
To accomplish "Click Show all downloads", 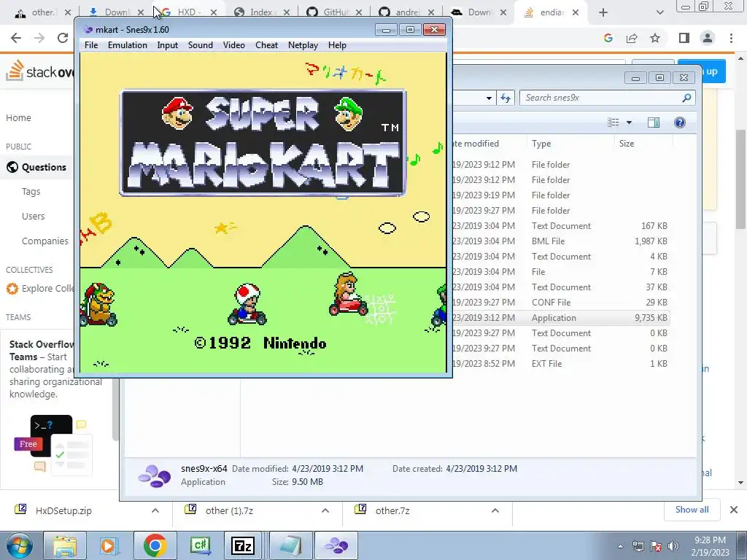I will click(x=692, y=510).
